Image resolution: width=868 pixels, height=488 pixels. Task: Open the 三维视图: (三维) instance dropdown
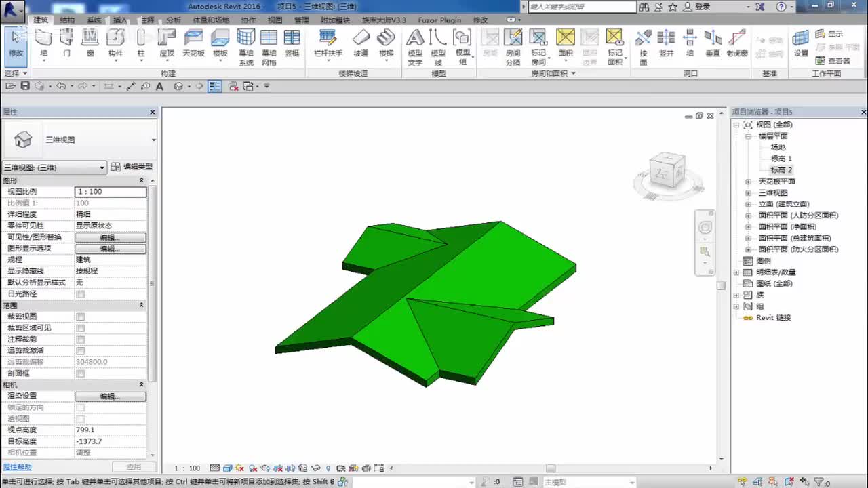54,167
